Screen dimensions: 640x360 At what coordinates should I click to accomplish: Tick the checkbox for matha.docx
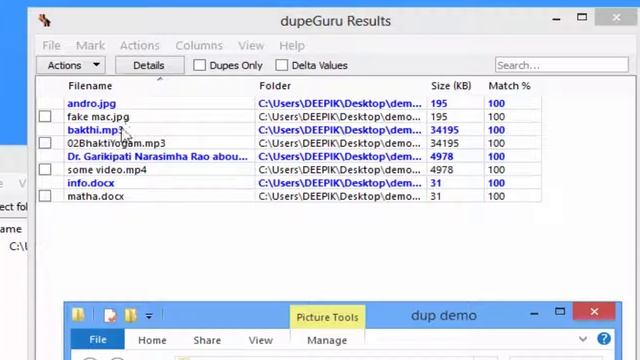click(x=45, y=196)
